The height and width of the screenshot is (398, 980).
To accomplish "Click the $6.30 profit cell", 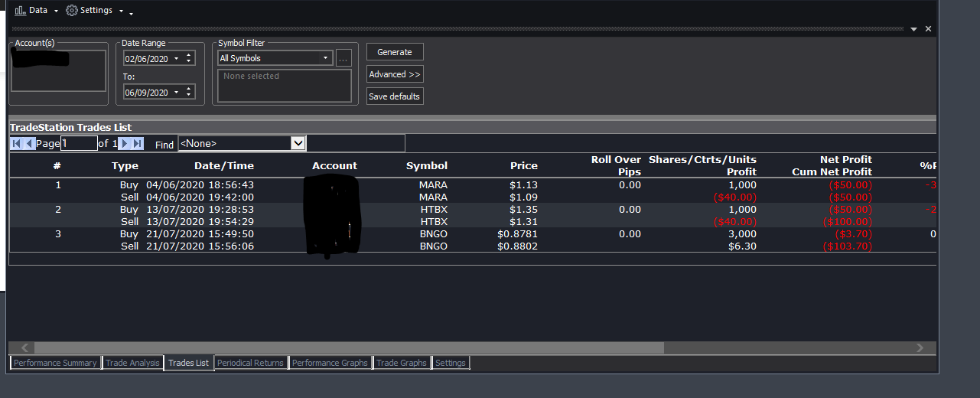I will click(x=742, y=246).
